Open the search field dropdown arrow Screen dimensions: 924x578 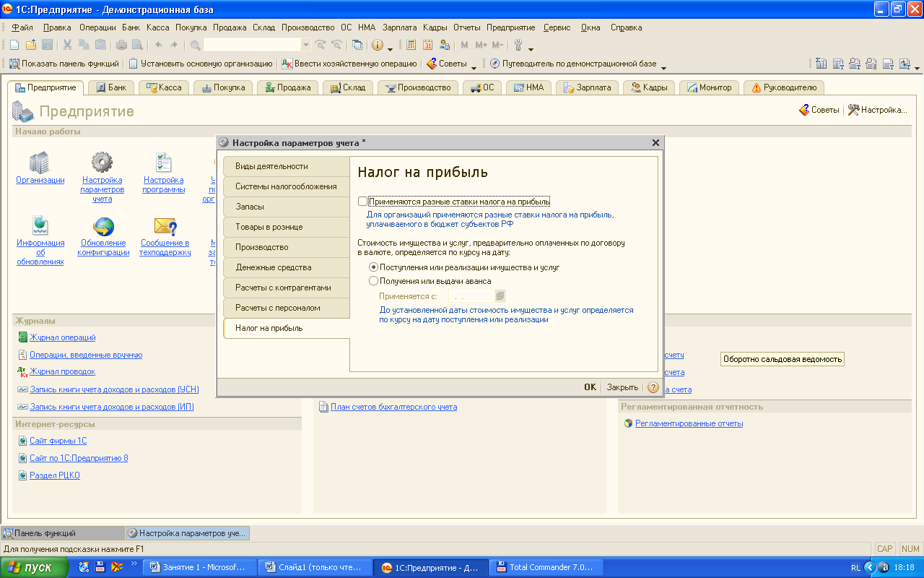305,45
